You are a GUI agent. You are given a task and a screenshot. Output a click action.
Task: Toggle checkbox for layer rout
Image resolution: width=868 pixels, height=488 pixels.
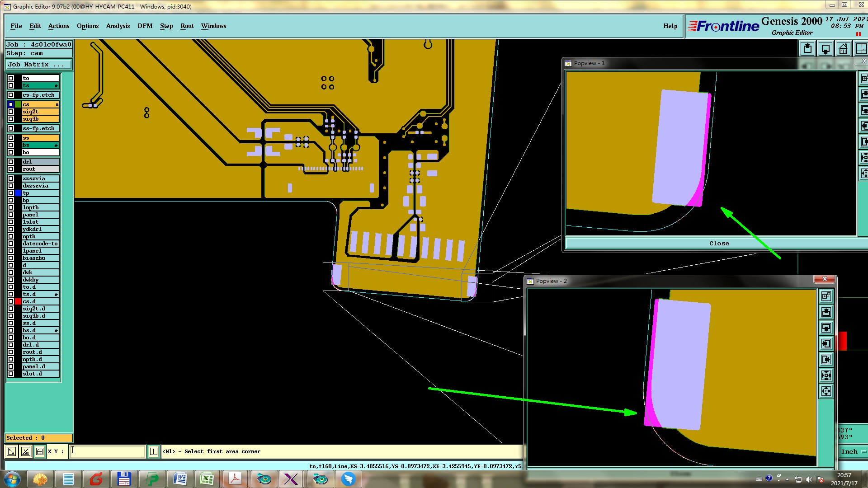click(x=11, y=169)
